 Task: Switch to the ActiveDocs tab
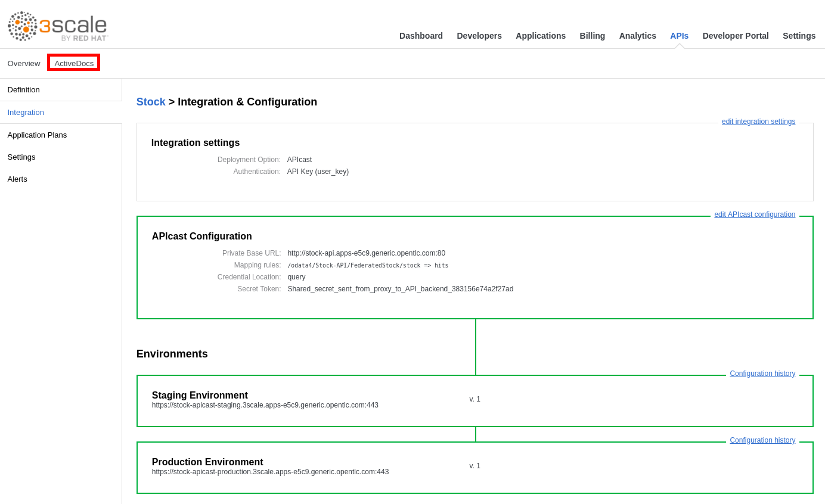[x=74, y=63]
